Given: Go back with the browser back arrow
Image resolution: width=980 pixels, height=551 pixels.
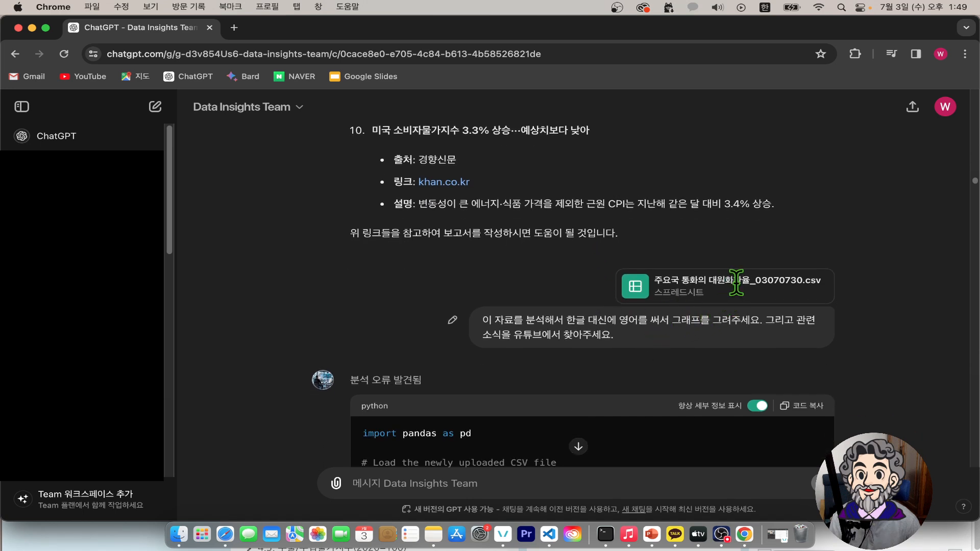Looking at the screenshot, I should click(x=15, y=54).
